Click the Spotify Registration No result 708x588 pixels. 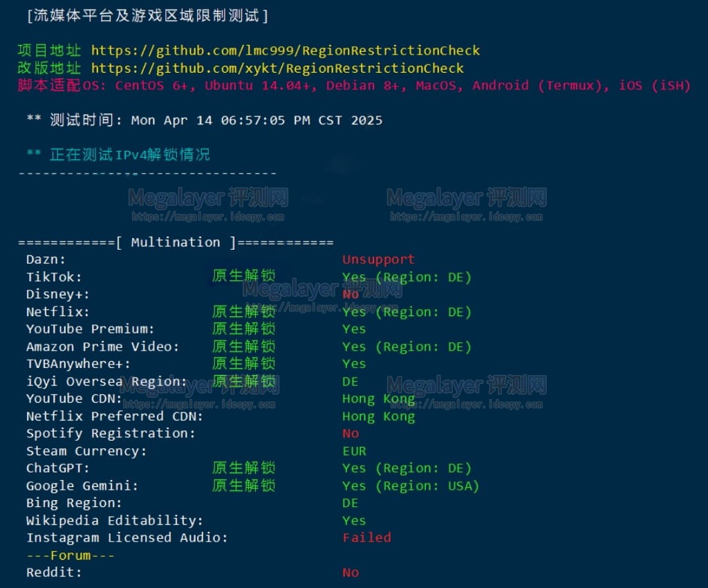tap(351, 434)
